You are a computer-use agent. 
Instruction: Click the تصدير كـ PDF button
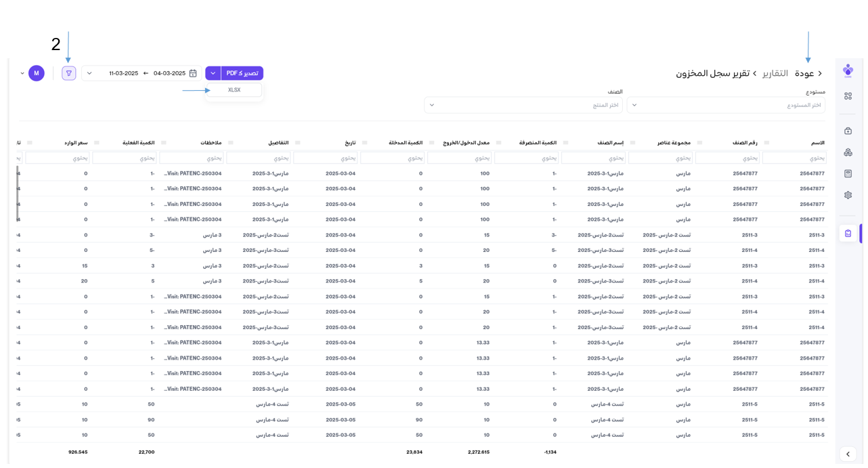(242, 73)
